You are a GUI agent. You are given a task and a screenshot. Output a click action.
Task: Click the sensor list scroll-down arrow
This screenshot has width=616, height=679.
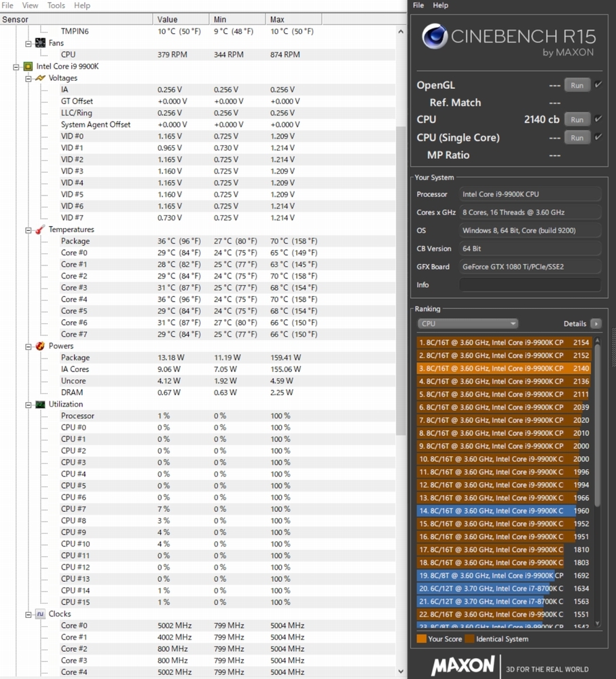(x=401, y=672)
